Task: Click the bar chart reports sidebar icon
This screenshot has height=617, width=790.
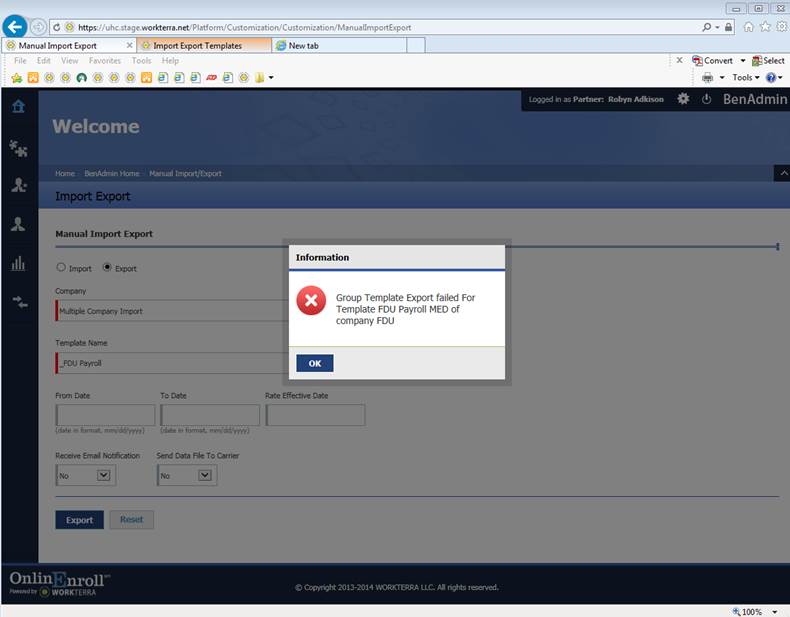Action: pos(18,263)
